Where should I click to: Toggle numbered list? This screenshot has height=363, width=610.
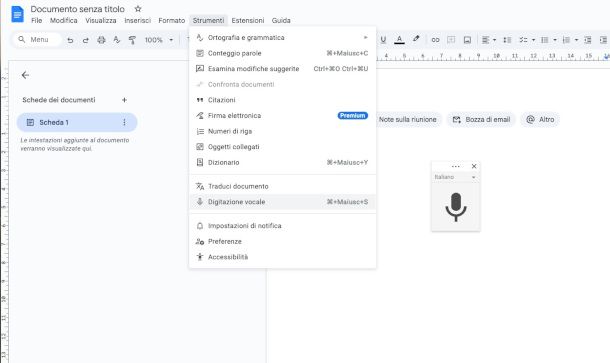[566, 40]
